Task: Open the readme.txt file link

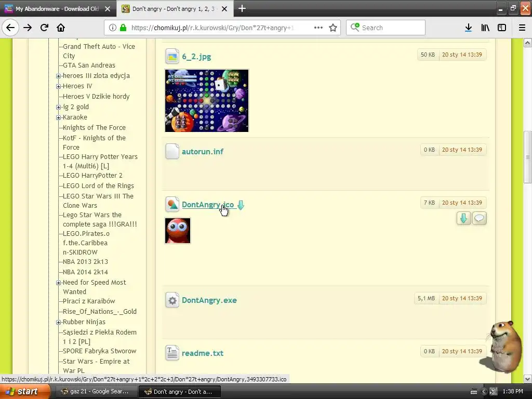Action: point(203,353)
